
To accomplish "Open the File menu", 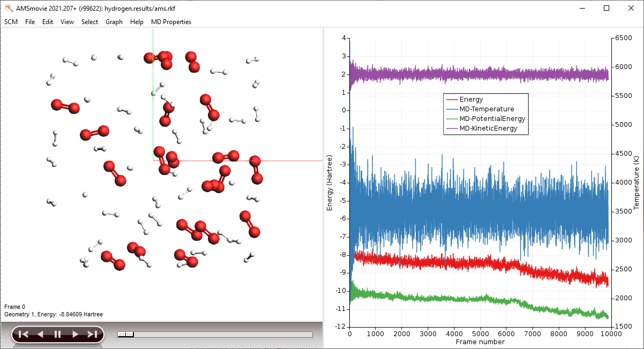I will (30, 22).
